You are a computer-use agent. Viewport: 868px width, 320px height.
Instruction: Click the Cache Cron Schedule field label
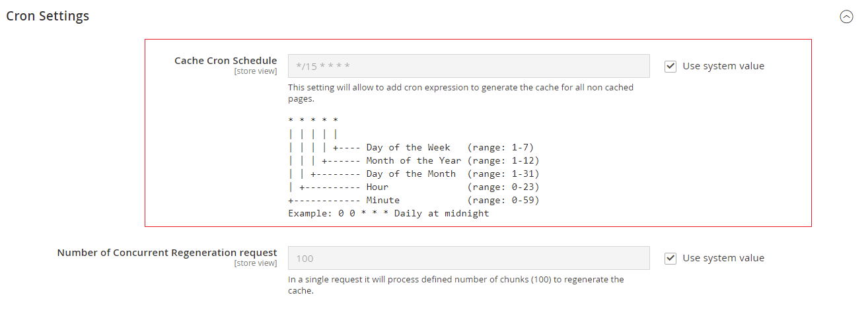click(x=225, y=61)
